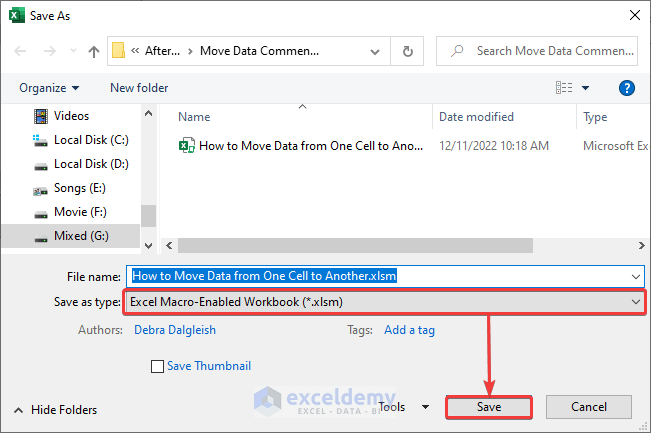Open the Save as type dropdown
This screenshot has width=651, height=433.
pyautogui.click(x=385, y=301)
